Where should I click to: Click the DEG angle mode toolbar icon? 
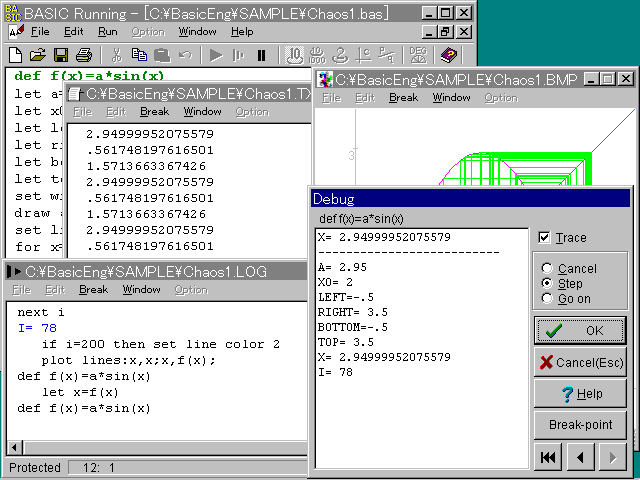(417, 55)
